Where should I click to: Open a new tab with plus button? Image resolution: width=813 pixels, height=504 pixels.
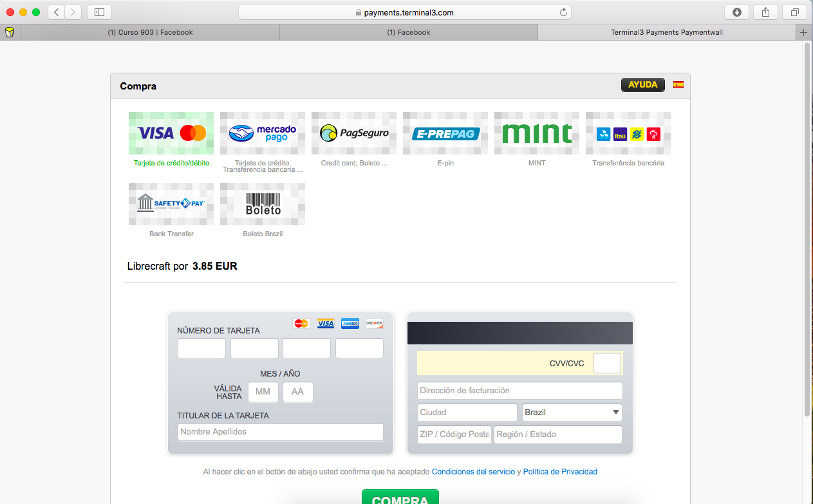coord(803,32)
